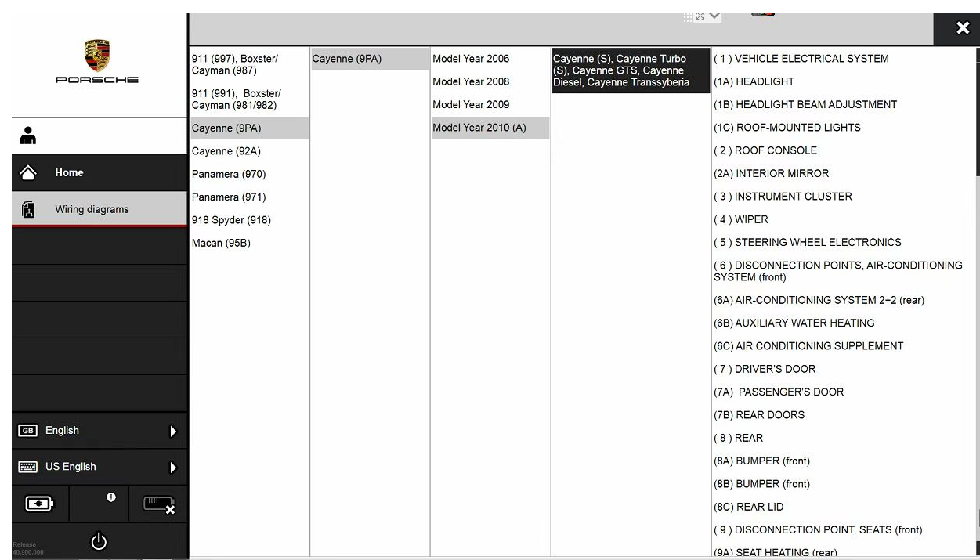Open (3) INSTRUMENT CLUSTER diagram
Screen dimensions: 980x560
[x=783, y=197]
